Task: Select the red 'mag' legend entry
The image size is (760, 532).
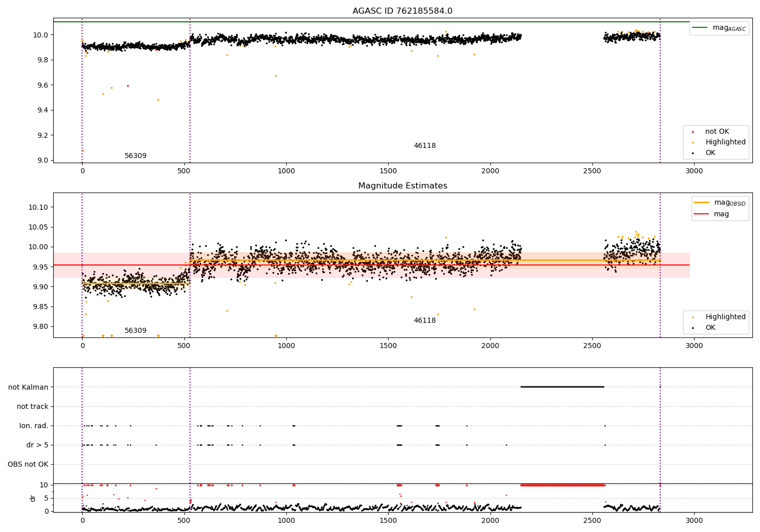Action: tap(712, 214)
